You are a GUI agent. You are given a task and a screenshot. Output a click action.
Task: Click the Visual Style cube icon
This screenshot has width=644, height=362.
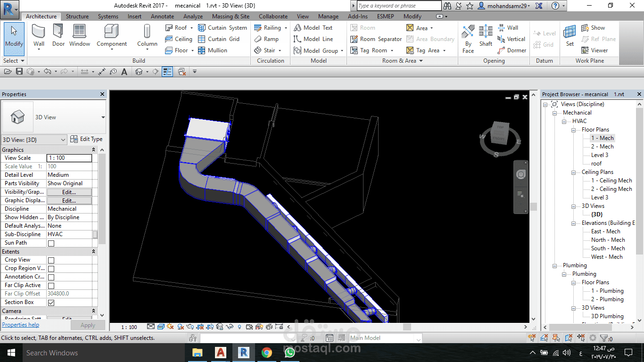161,327
